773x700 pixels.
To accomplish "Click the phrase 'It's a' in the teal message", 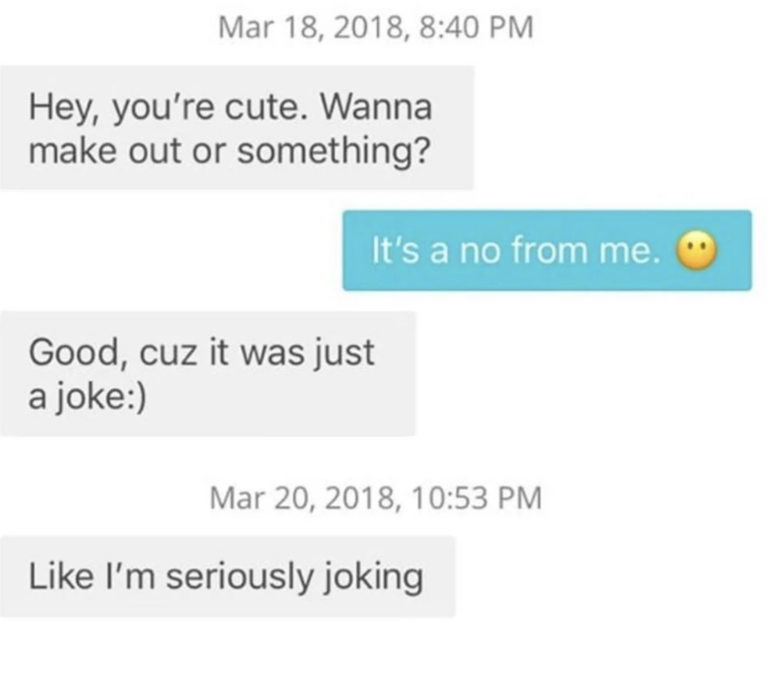I will [x=411, y=250].
